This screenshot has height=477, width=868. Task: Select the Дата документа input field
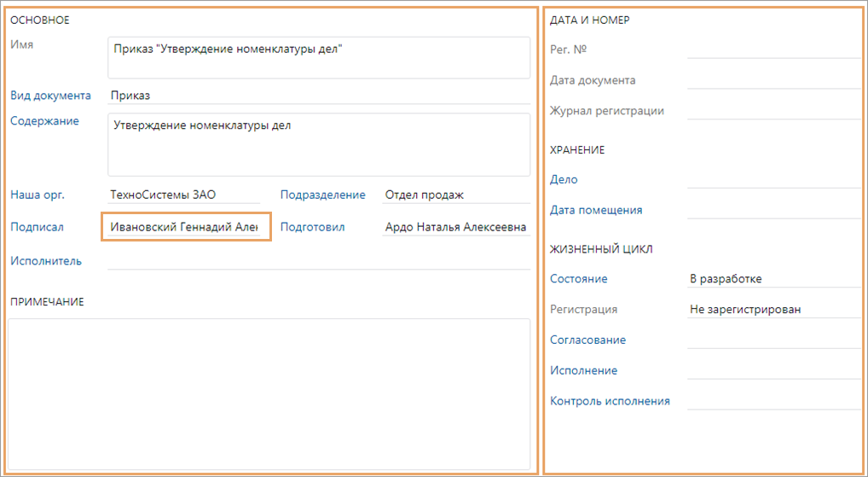[x=774, y=80]
